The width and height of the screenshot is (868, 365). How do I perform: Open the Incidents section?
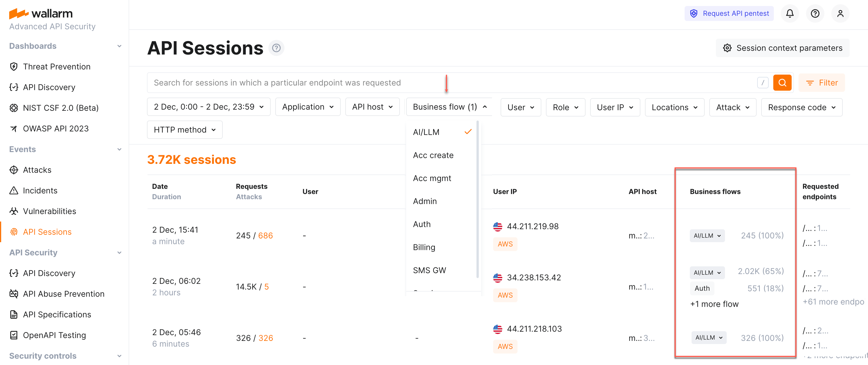40,190
